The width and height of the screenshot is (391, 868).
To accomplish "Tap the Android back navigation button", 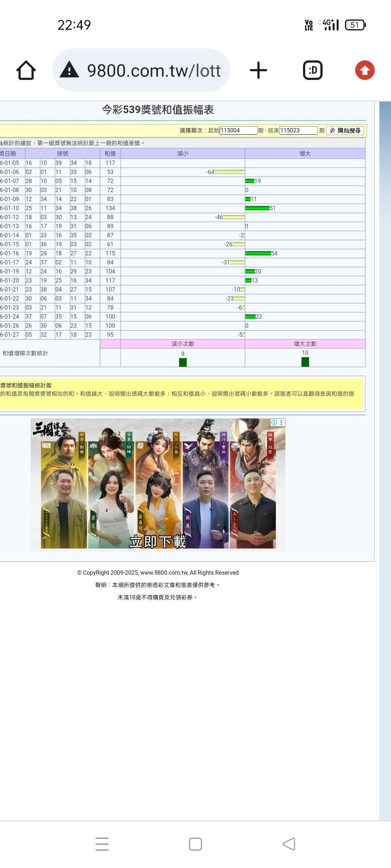I will 289,844.
